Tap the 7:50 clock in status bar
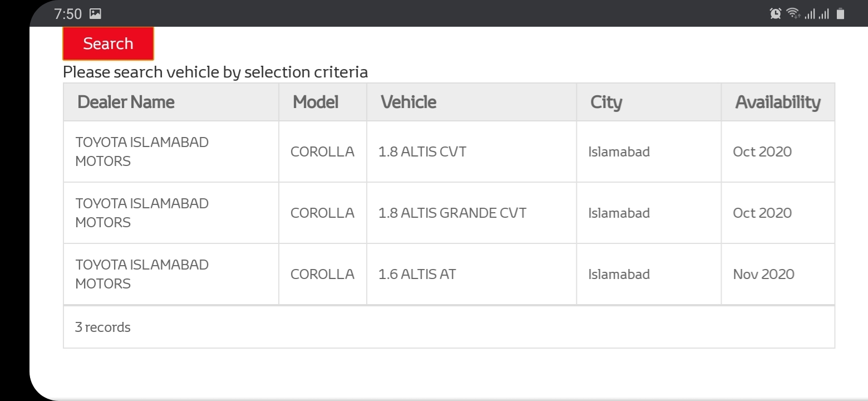This screenshot has width=868, height=401. tap(68, 14)
